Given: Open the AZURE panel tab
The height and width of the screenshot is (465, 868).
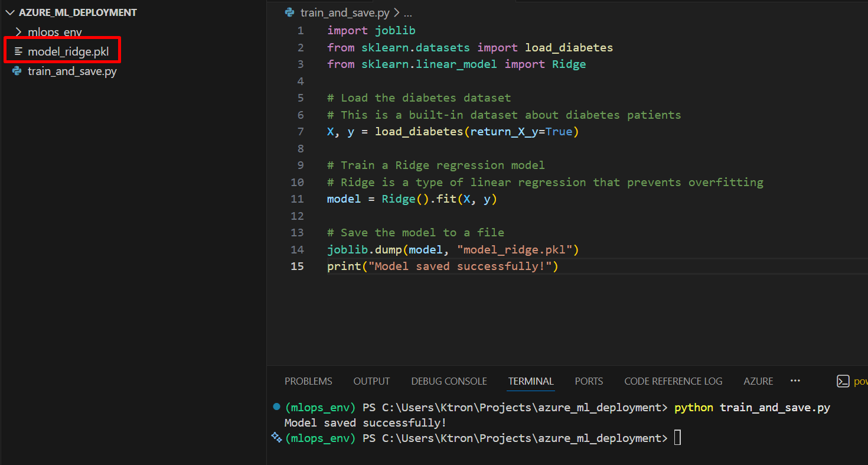Looking at the screenshot, I should point(758,381).
